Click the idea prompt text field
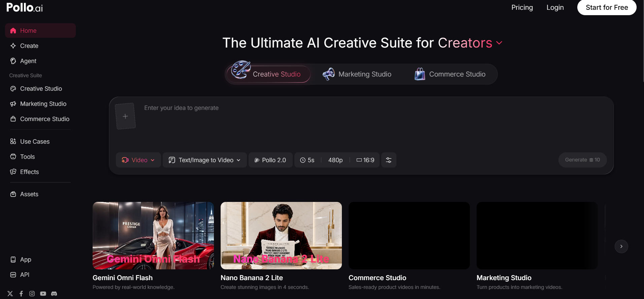The width and height of the screenshot is (644, 299). [374, 125]
